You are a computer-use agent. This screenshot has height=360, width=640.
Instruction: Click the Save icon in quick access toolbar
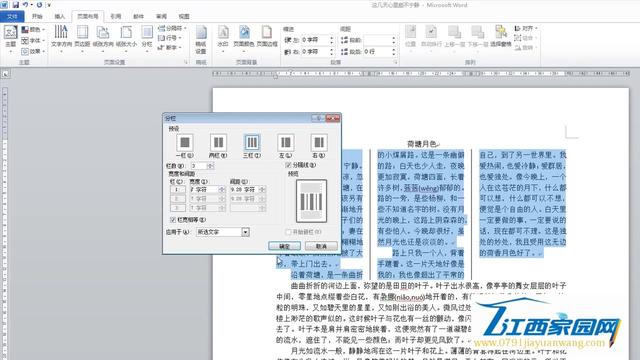pyautogui.click(x=16, y=5)
